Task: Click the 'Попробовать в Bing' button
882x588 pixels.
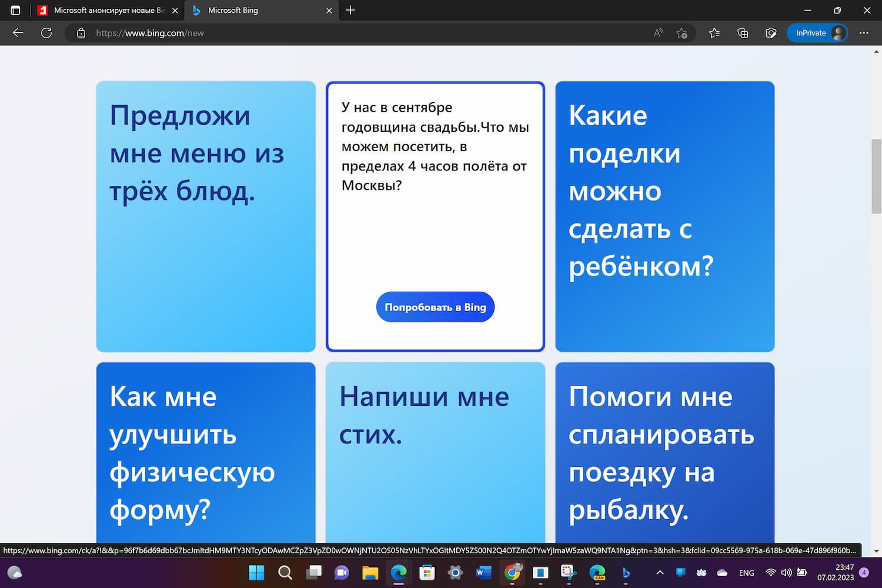Action: [435, 307]
